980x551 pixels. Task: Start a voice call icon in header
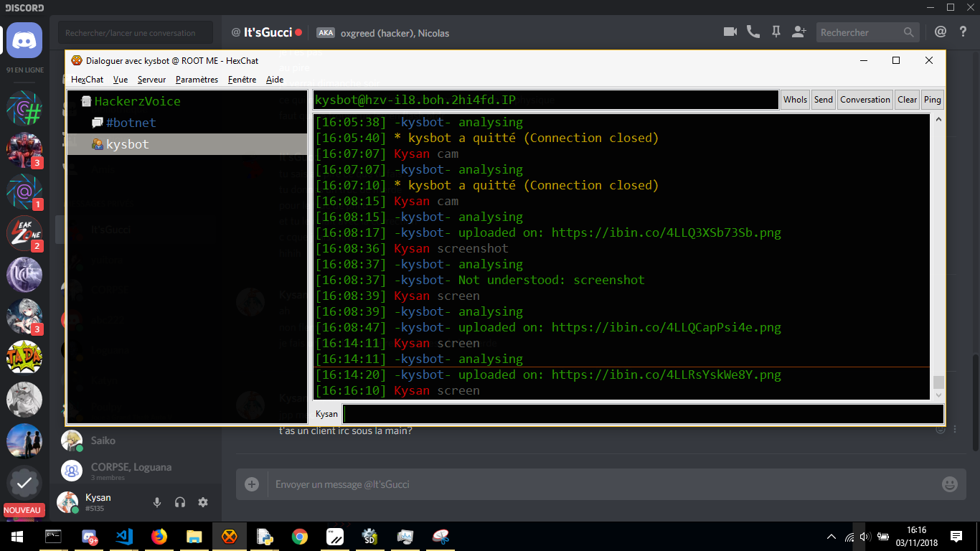[753, 32]
